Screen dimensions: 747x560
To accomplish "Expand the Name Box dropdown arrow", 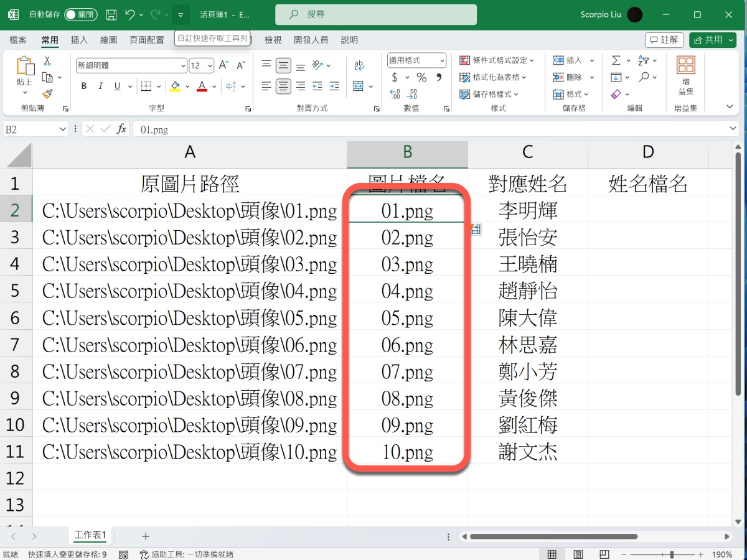I will click(x=62, y=129).
